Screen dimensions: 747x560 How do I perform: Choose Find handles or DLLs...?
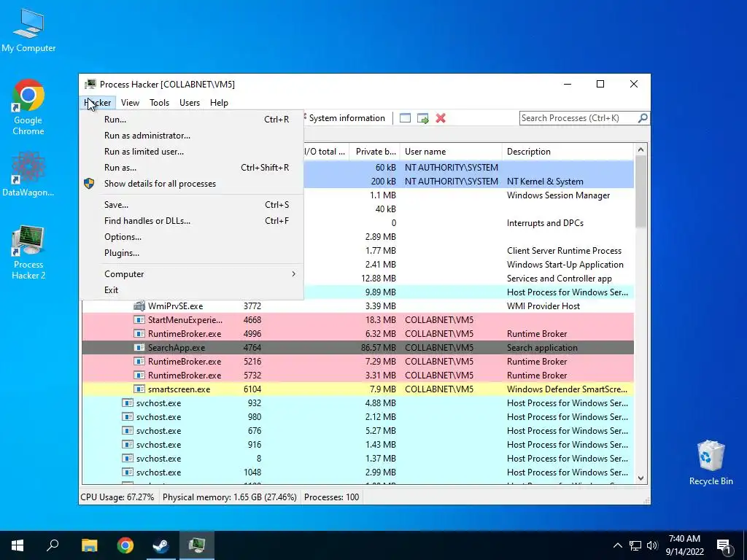coord(193,220)
